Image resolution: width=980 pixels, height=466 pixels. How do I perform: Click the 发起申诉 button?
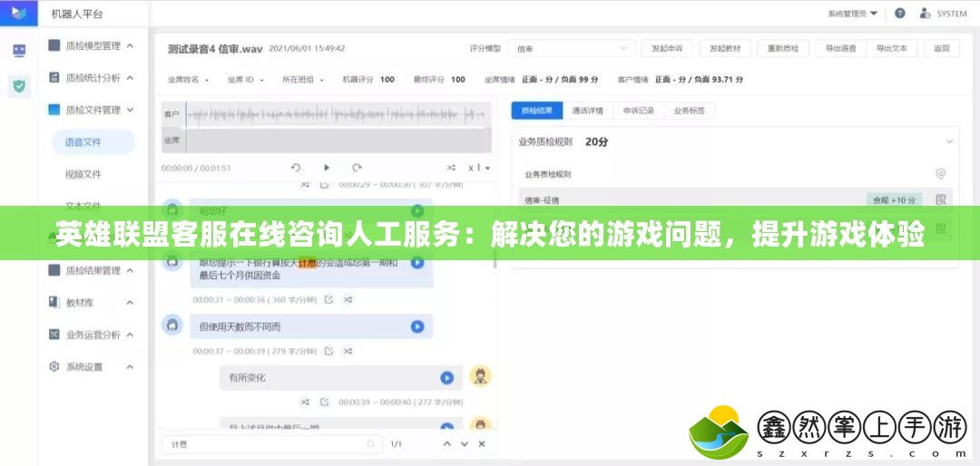pyautogui.click(x=667, y=48)
